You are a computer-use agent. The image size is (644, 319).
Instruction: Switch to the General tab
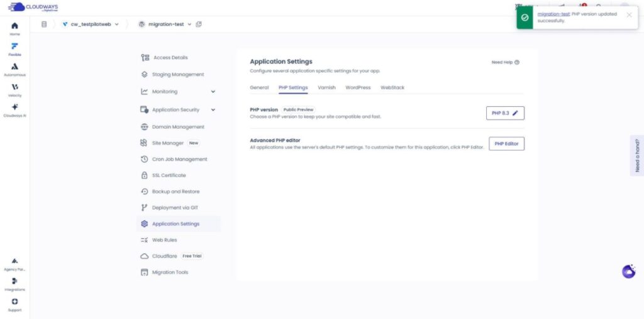click(259, 88)
